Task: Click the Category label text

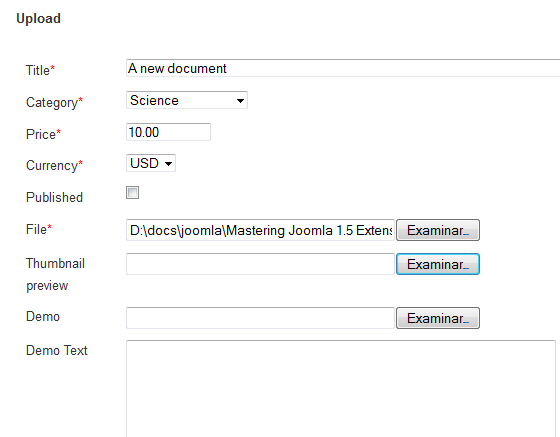Action: tap(54, 102)
